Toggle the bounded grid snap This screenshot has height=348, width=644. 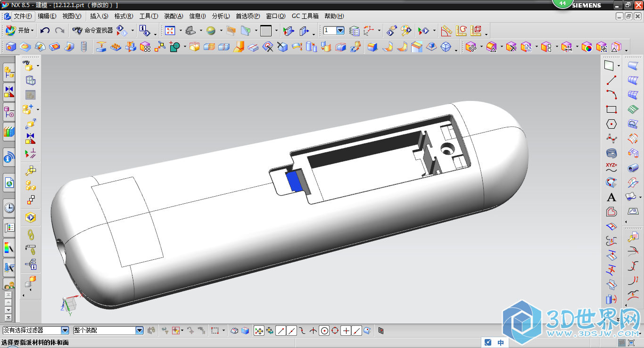point(381,331)
